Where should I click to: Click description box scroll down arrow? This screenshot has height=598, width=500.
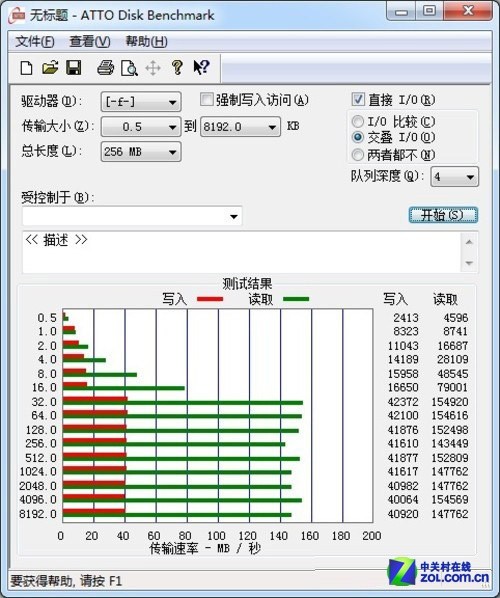tap(469, 263)
